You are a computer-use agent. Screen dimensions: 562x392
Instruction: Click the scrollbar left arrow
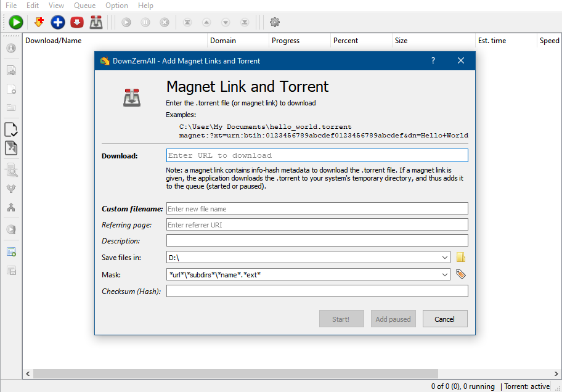coord(28,374)
